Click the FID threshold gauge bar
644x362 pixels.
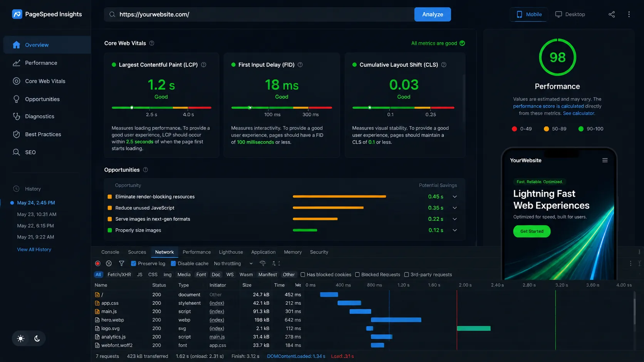pos(282,108)
